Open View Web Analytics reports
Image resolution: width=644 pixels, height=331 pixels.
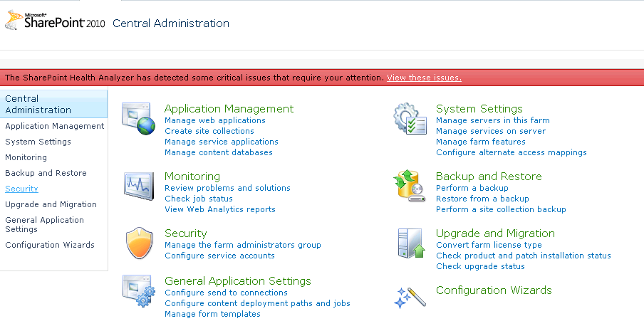[x=220, y=209]
